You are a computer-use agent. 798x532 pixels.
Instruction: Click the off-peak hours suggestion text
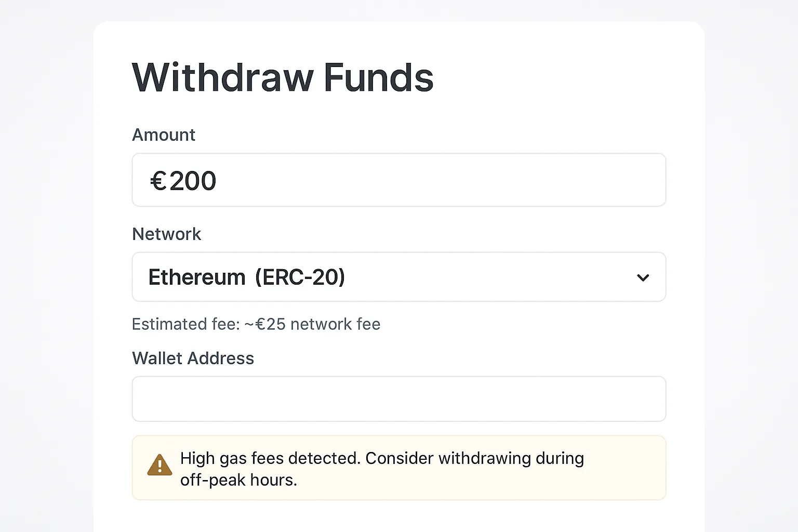tap(238, 480)
